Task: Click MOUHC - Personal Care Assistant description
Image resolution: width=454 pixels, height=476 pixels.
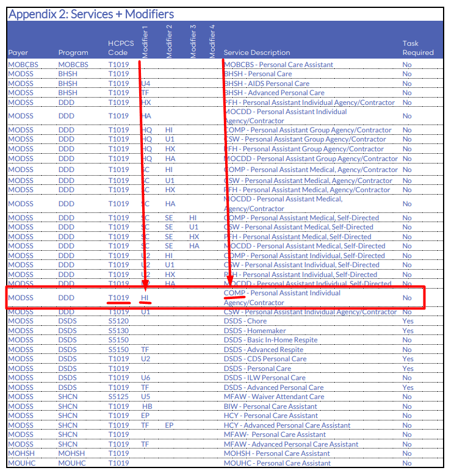Action: (277, 463)
